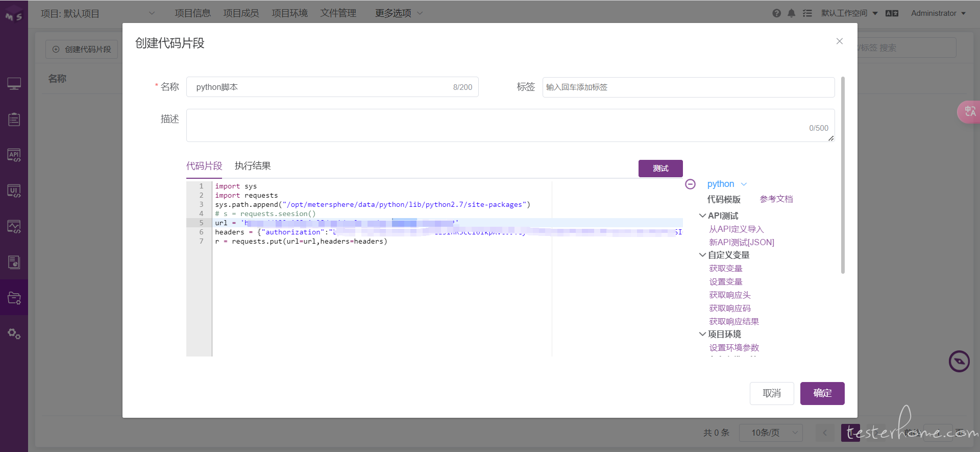Open the task list icon in header
The width and height of the screenshot is (980, 452).
coord(807,13)
